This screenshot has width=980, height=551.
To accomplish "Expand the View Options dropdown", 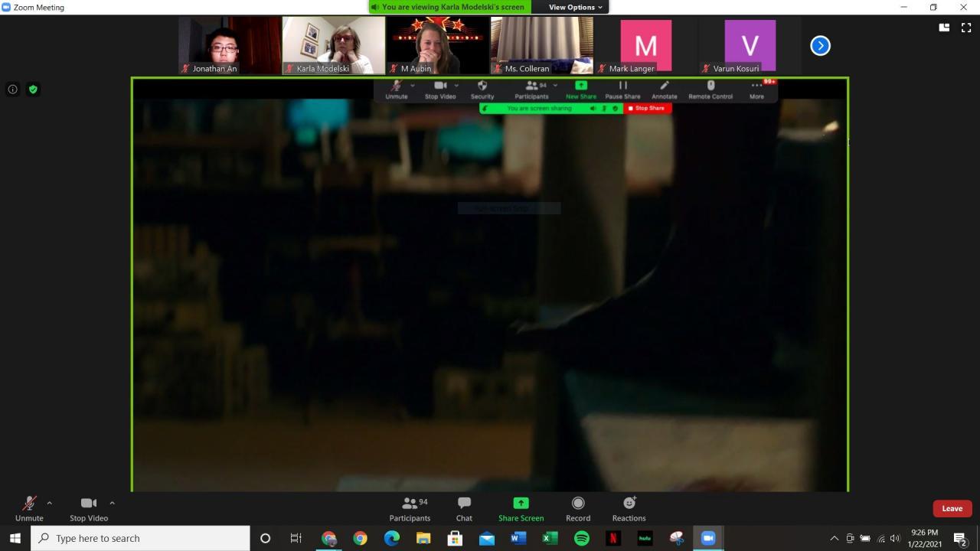I will pos(576,7).
